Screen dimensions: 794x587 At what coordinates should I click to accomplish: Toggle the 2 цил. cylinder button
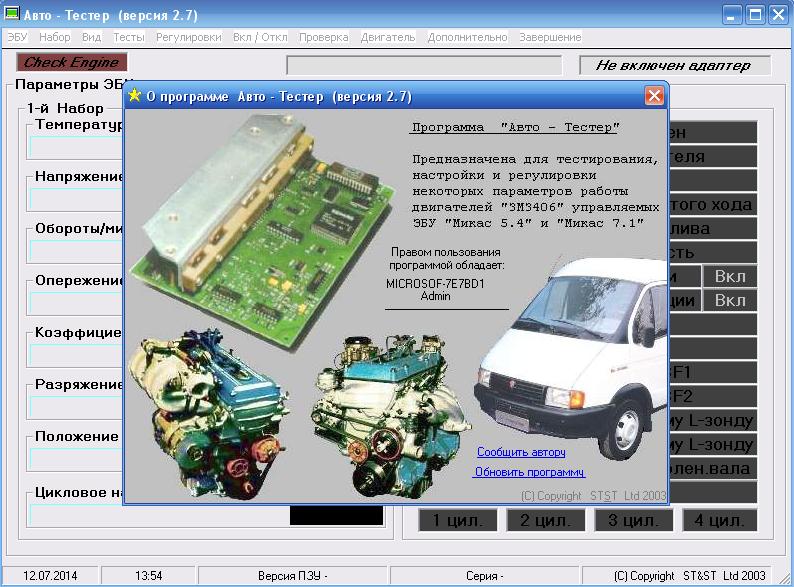538,520
